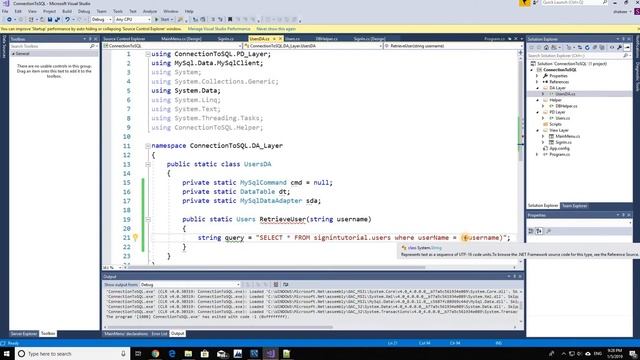This screenshot has width=640, height=360.
Task: Click the Windows Start button
Action: 7,353
